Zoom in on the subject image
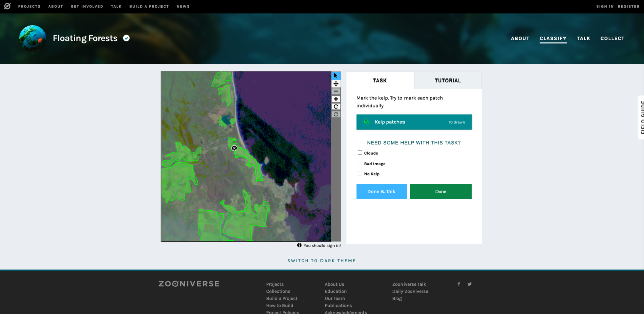Viewport: 644px width, 314px height. pos(336,99)
